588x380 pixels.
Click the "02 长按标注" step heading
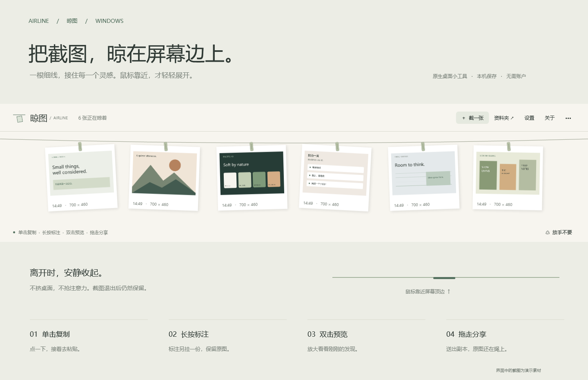[189, 334]
